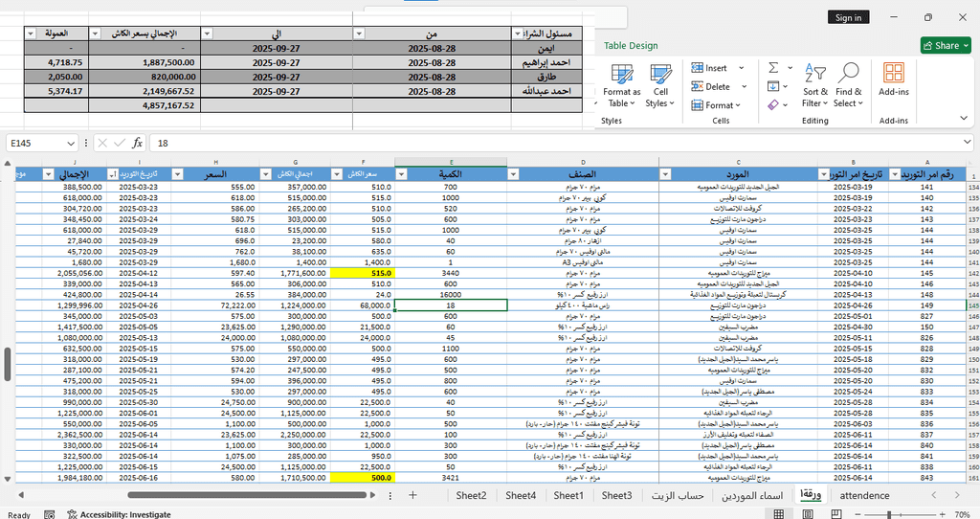Expand the Name Box dropdown arrow
This screenshot has width=980, height=519.
pyautogui.click(x=71, y=143)
